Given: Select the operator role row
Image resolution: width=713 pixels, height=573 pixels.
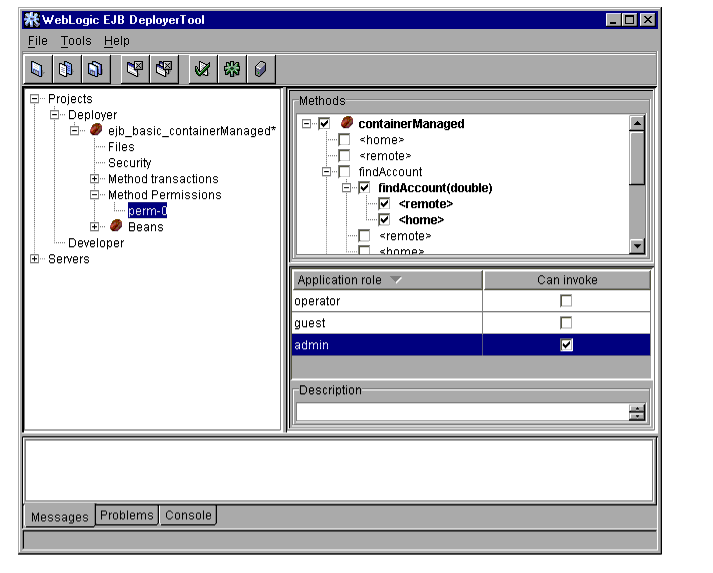Looking at the screenshot, I should (x=471, y=301).
